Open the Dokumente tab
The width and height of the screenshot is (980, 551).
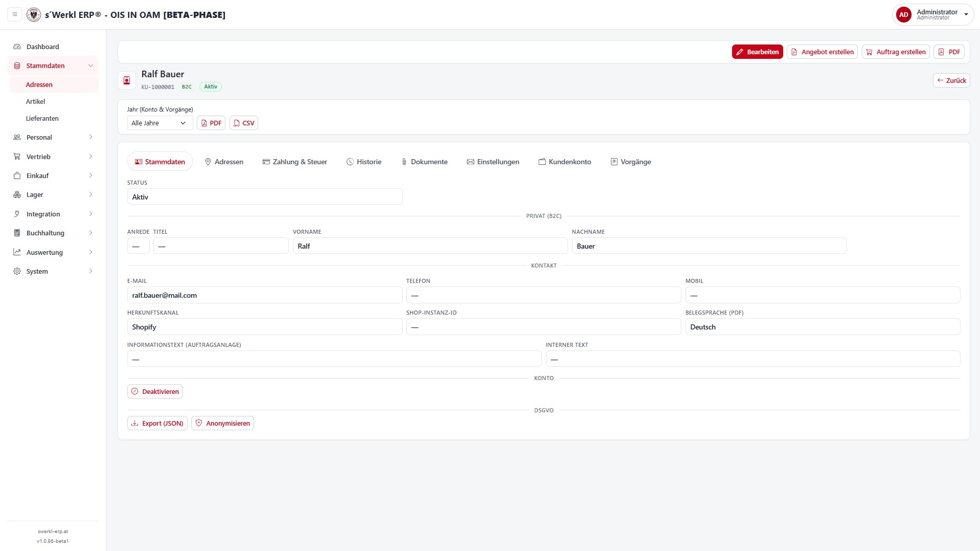(x=424, y=162)
